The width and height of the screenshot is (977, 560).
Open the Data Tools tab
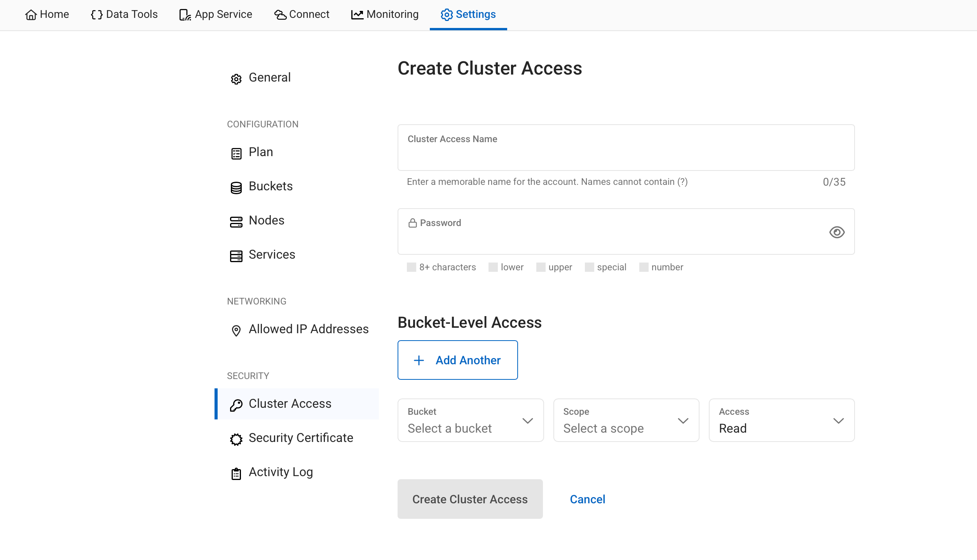124,15
